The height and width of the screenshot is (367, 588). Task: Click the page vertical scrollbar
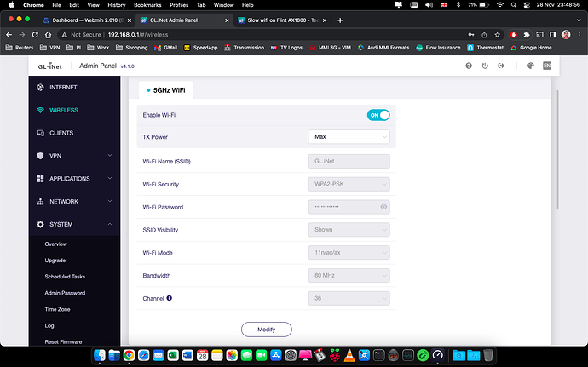(x=557, y=150)
